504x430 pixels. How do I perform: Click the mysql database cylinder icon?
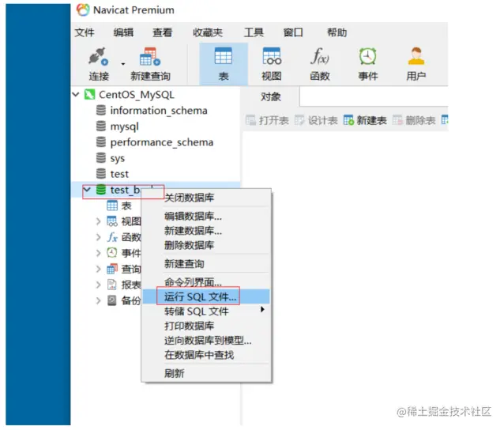pyautogui.click(x=101, y=126)
